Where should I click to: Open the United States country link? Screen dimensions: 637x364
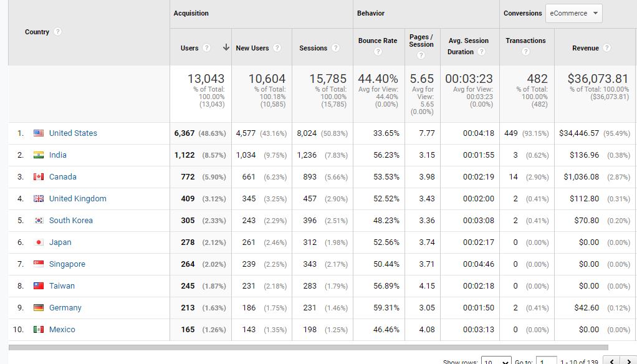pyautogui.click(x=73, y=133)
